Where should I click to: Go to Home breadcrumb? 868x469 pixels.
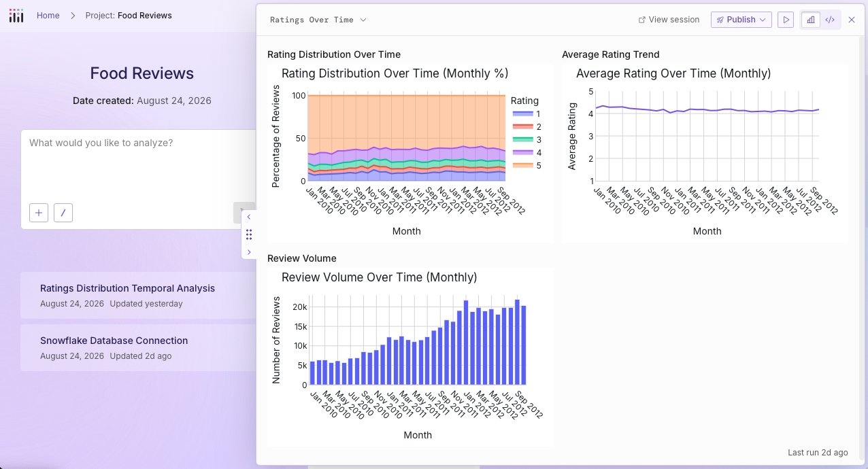[x=48, y=15]
